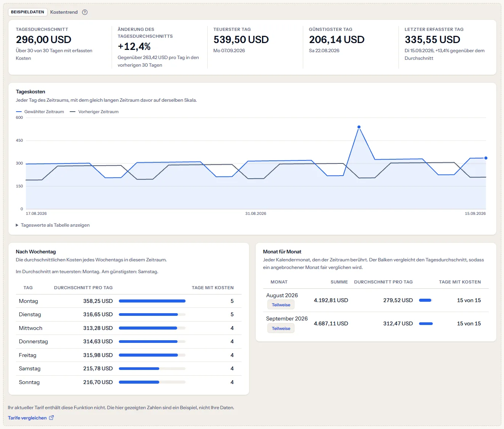The image size is (504, 429).
Task: Click the Kostentrend title label
Action: (x=64, y=12)
